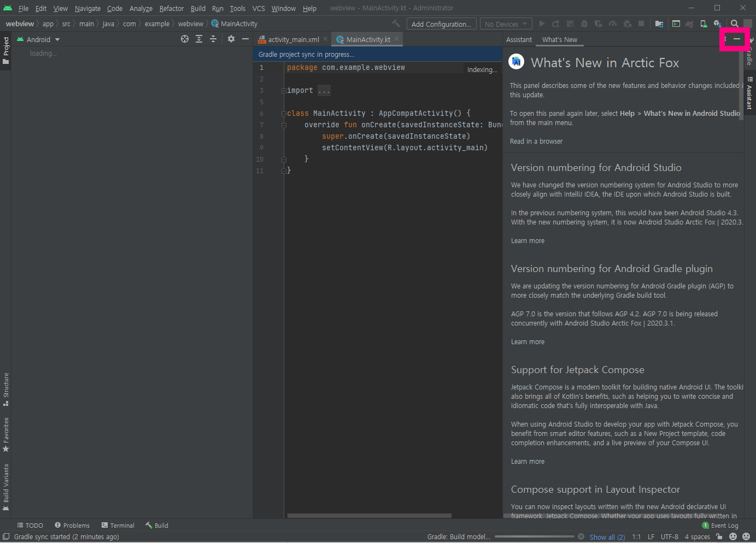Open the Build menu
Screen dimensions: 756x543
(198, 8)
